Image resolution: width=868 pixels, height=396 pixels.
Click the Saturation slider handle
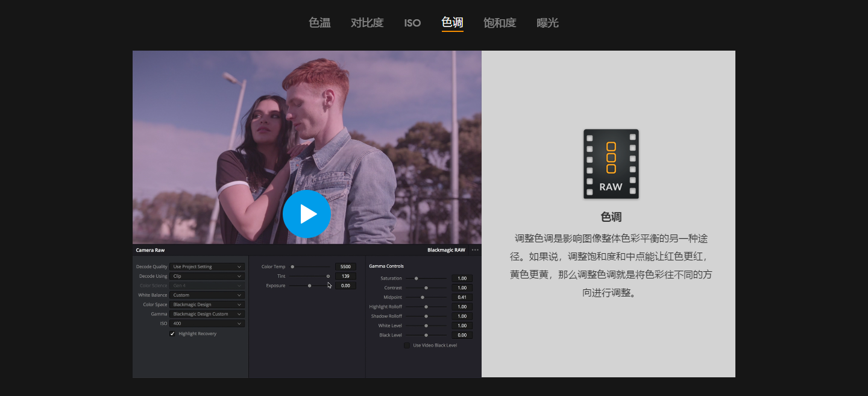416,278
